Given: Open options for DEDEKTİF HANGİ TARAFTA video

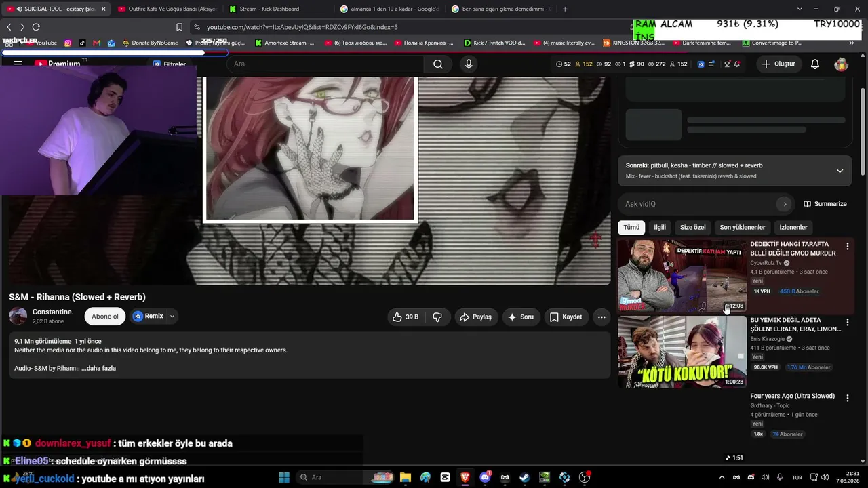Looking at the screenshot, I should (x=847, y=247).
